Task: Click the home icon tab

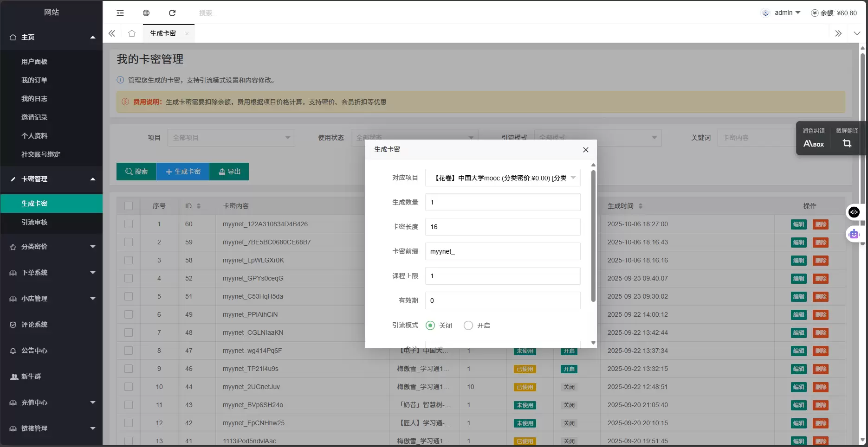Action: (x=132, y=33)
